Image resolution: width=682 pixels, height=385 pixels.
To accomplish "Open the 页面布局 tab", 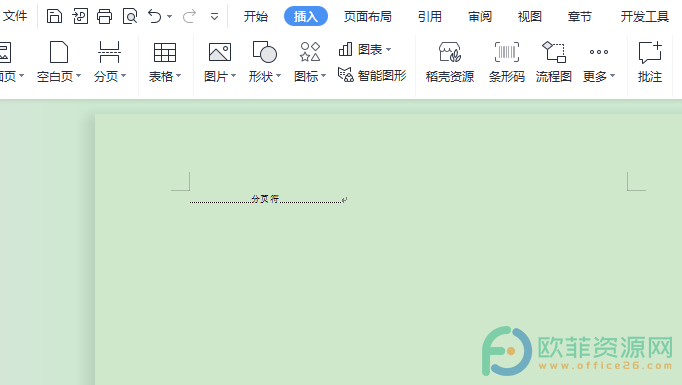I will click(x=368, y=17).
